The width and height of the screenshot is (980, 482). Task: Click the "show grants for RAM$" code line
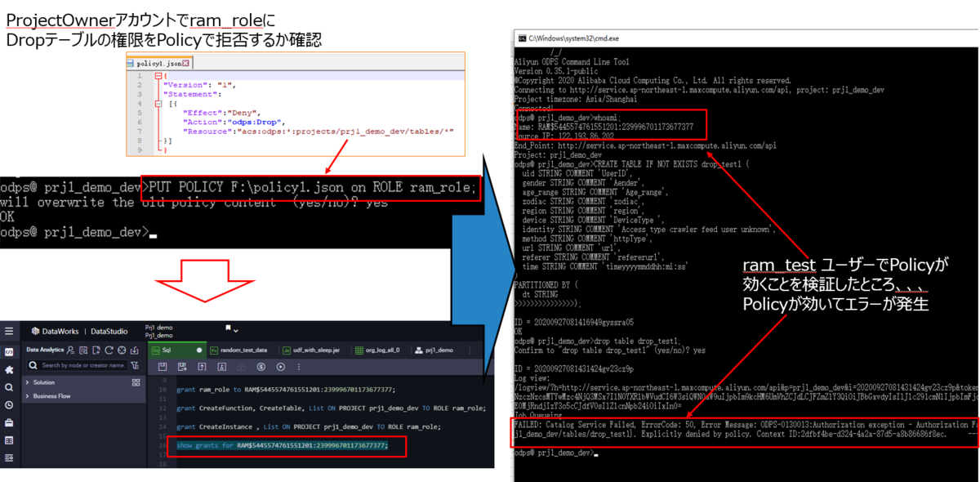point(282,446)
